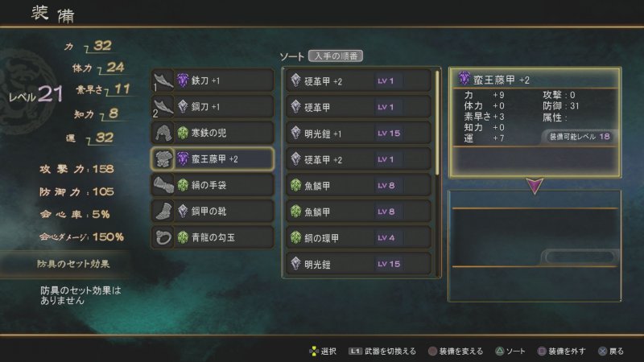Click the purple down arrow comparison indicator
Viewport: 644px width, 362px height.
[x=535, y=186]
